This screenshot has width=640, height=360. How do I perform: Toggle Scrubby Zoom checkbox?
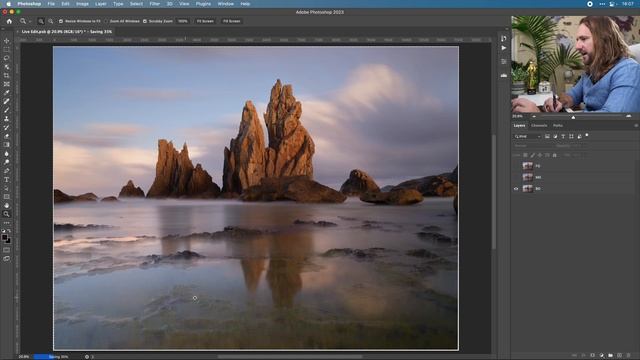[144, 21]
